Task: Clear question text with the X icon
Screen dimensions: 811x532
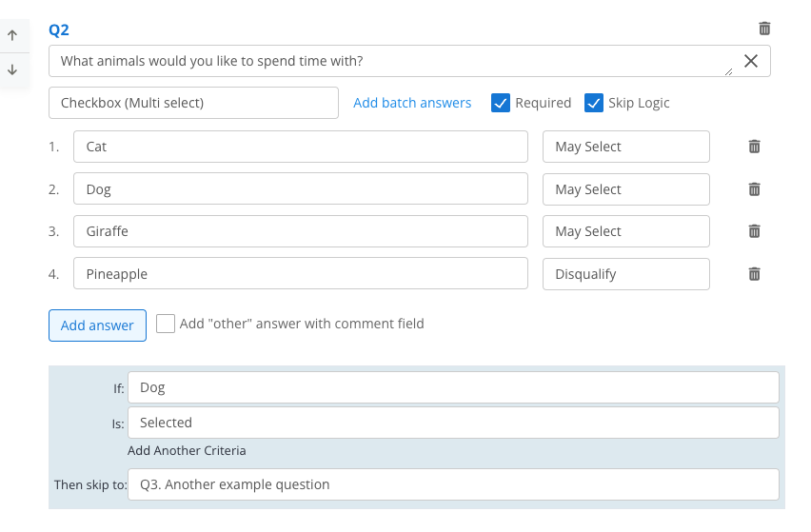Action: coord(750,61)
